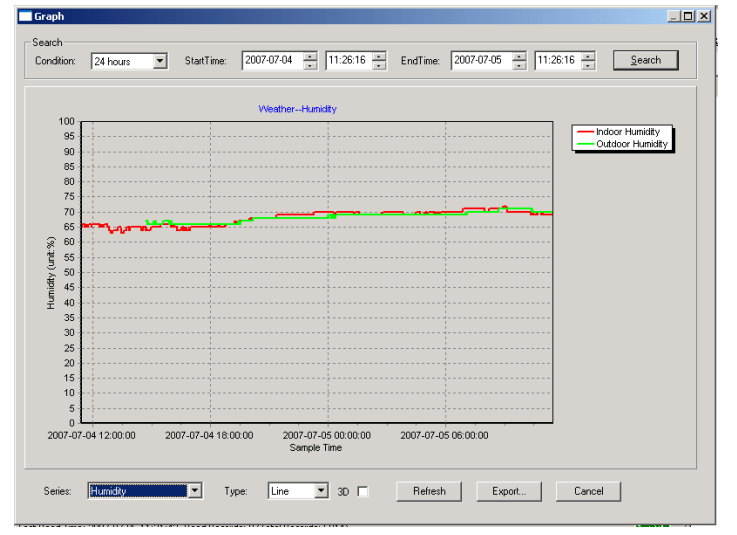Click the 50 value on humidity axis
Viewport: 737px width, 535px height.
tap(70, 272)
